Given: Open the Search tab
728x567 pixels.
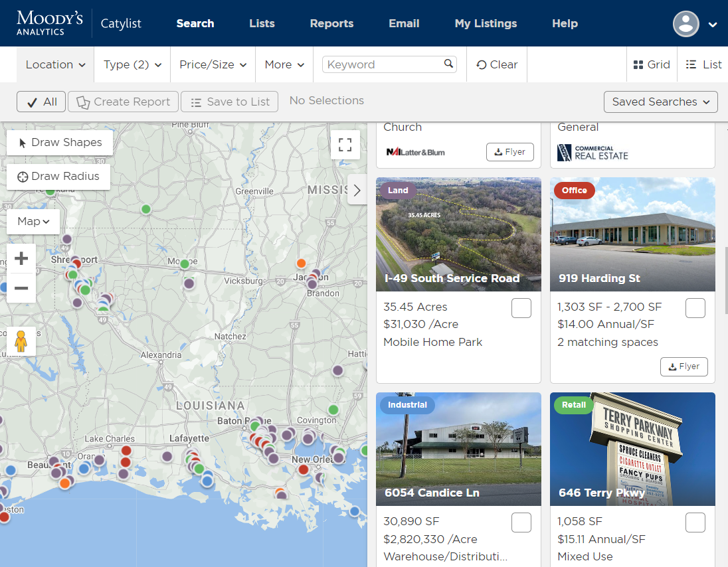Looking at the screenshot, I should [195, 24].
